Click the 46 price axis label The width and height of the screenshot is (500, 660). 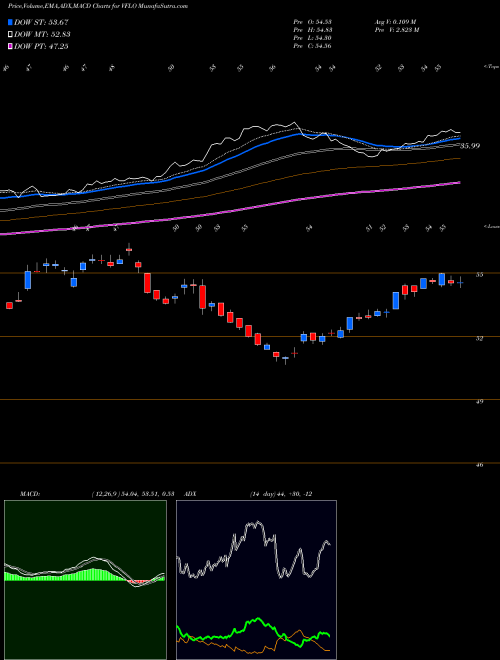(x=479, y=465)
